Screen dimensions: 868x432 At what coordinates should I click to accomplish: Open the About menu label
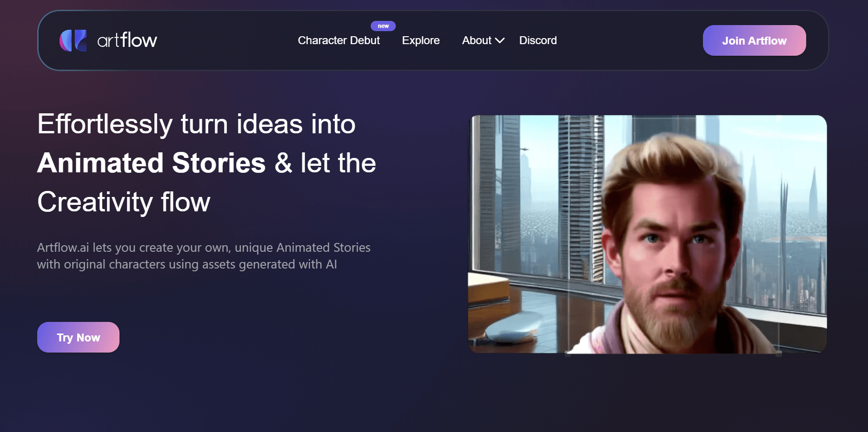[x=477, y=40]
